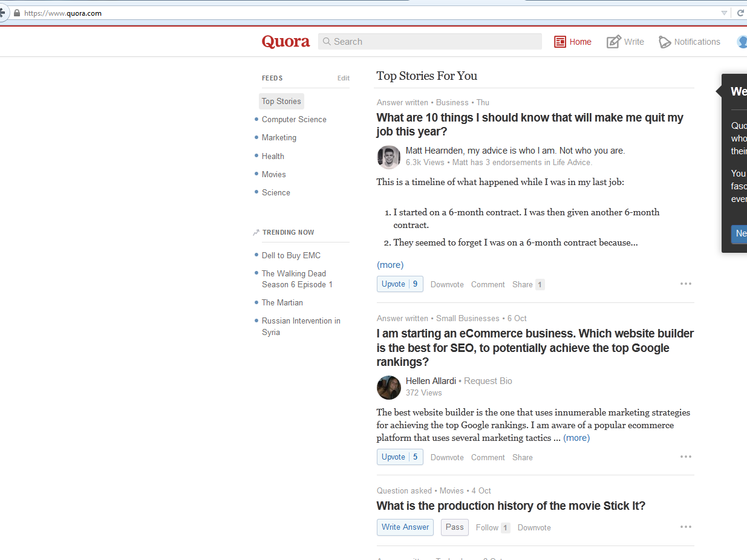This screenshot has height=560, width=747.
Task: Select the Top Stories feed
Action: coord(281,102)
